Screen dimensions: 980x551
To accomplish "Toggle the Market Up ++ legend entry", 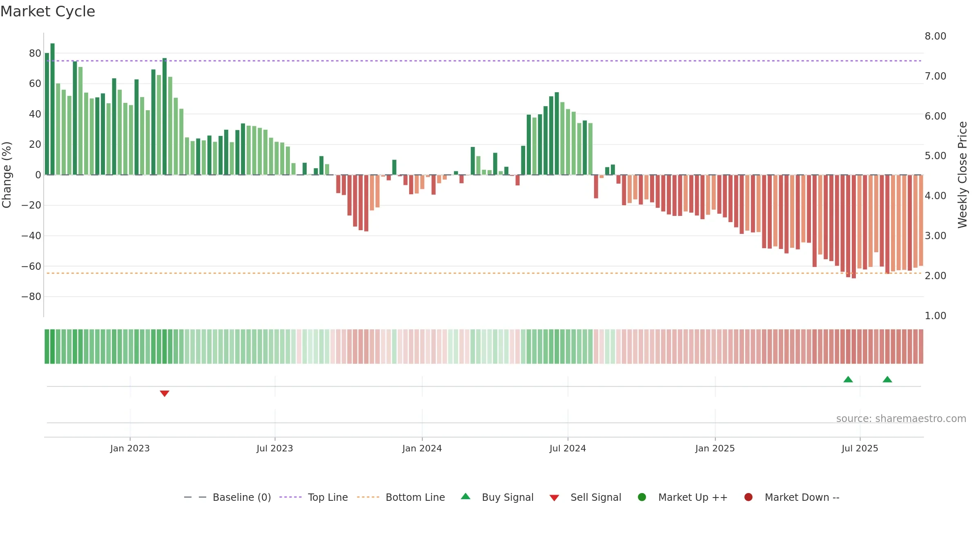I will click(x=682, y=497).
